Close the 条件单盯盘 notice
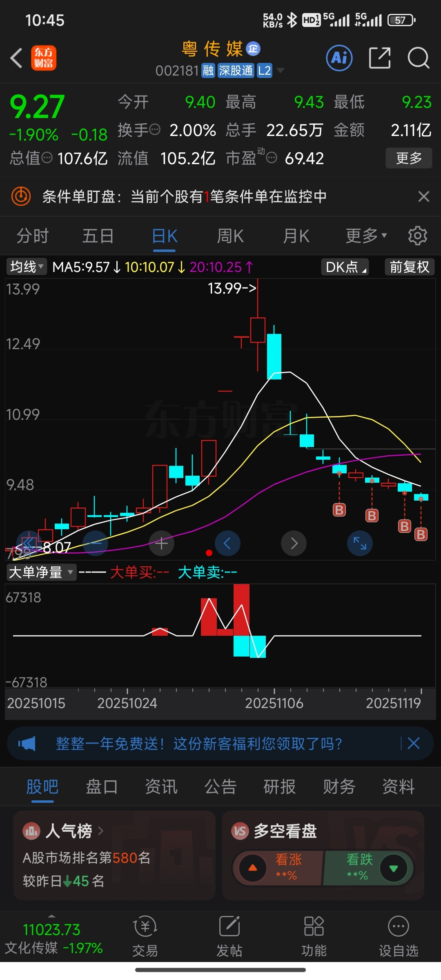The image size is (441, 980). [423, 196]
